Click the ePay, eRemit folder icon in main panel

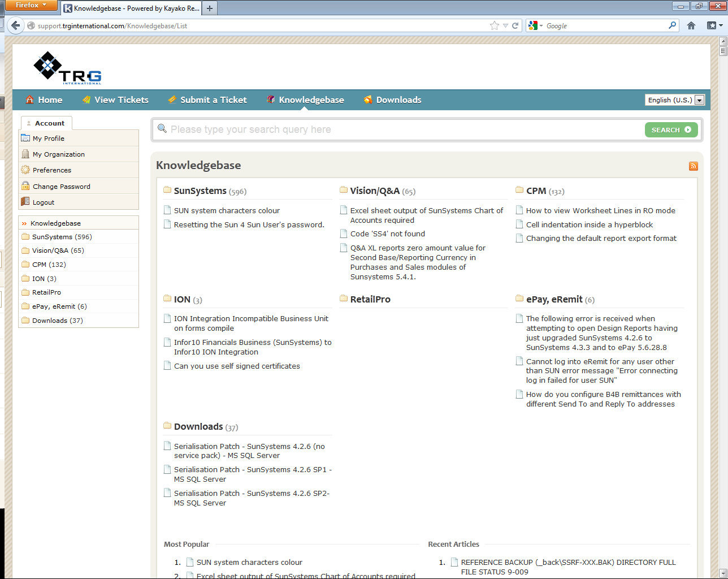coord(520,299)
